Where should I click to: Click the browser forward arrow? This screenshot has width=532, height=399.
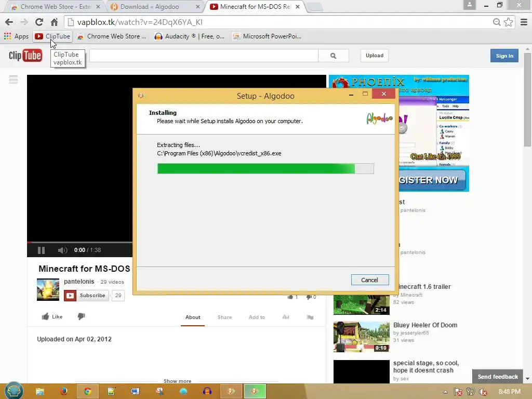[24, 22]
